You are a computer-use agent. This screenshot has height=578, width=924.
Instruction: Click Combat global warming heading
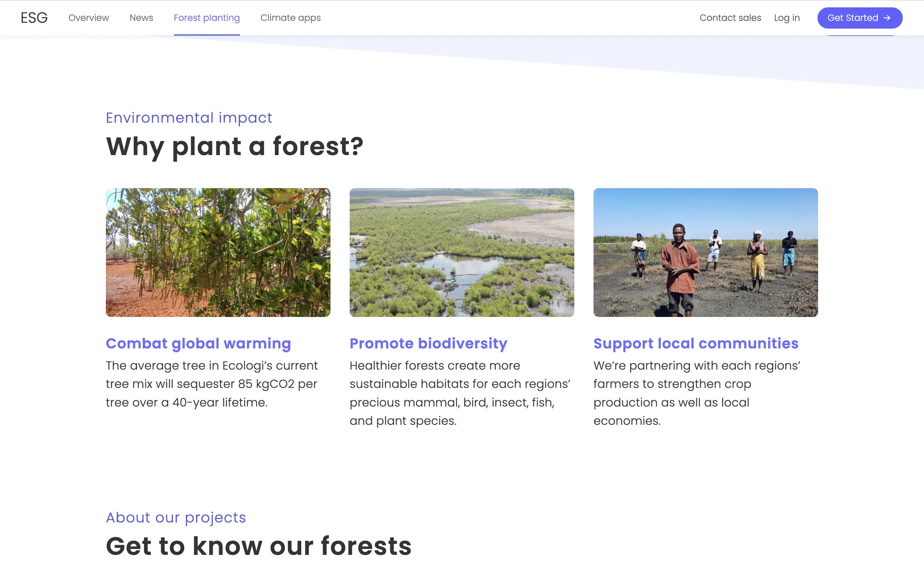click(x=198, y=343)
